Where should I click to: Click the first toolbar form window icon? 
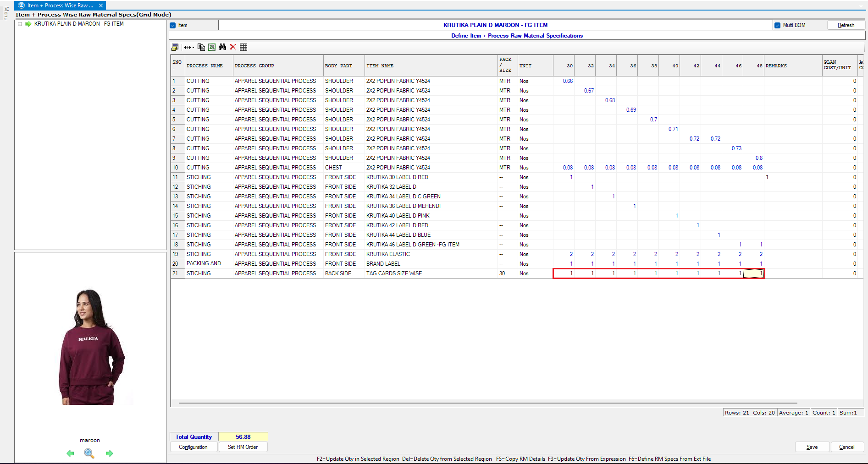click(175, 47)
